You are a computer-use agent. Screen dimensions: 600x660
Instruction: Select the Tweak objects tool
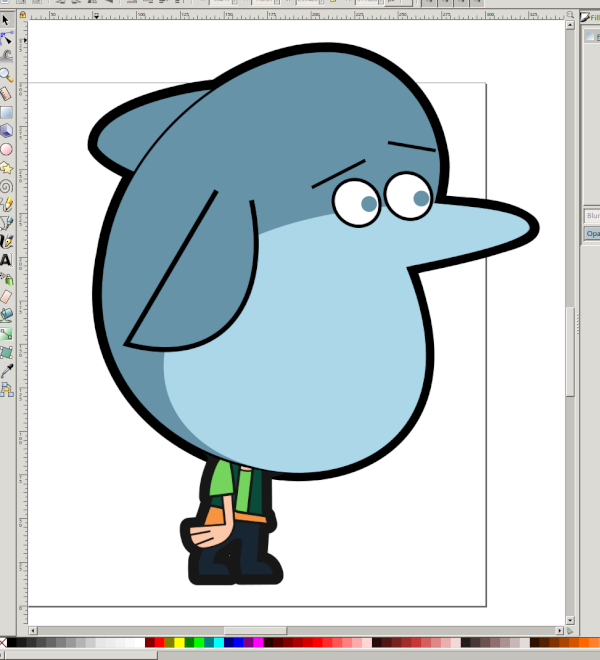click(x=7, y=56)
